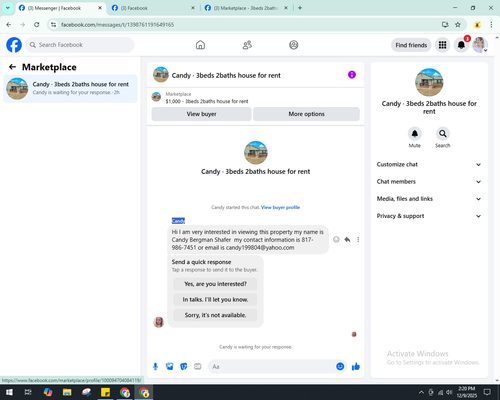The width and height of the screenshot is (500, 400).
Task: React to Candy's message with emoji icon
Action: [x=336, y=239]
